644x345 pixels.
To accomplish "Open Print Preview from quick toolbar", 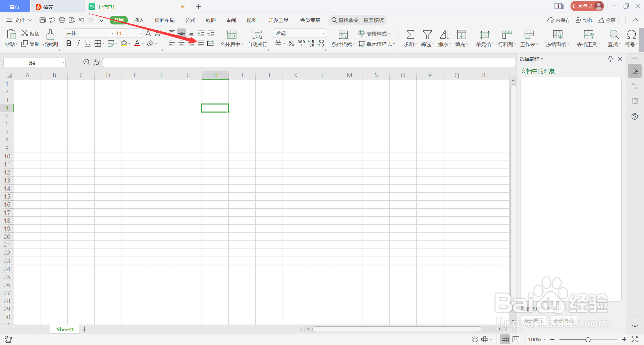I will click(x=72, y=20).
